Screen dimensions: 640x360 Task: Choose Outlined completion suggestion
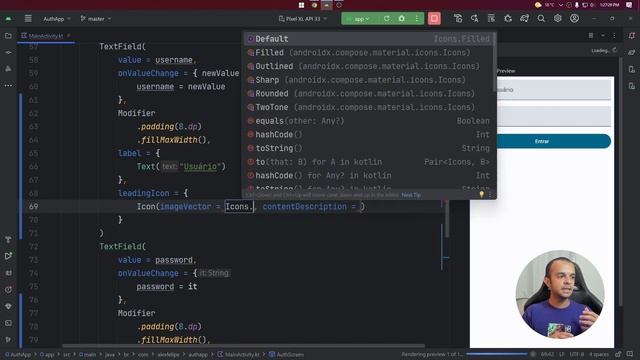369,66
